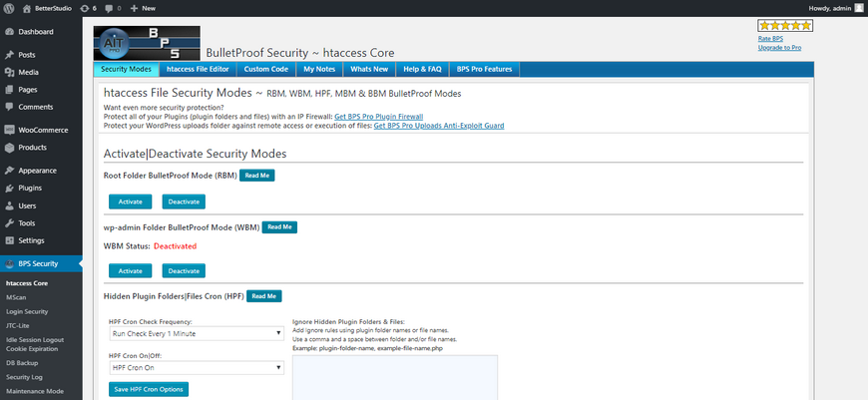Activate Root Folder BulletProof Mode
The image size is (868, 400).
point(130,201)
